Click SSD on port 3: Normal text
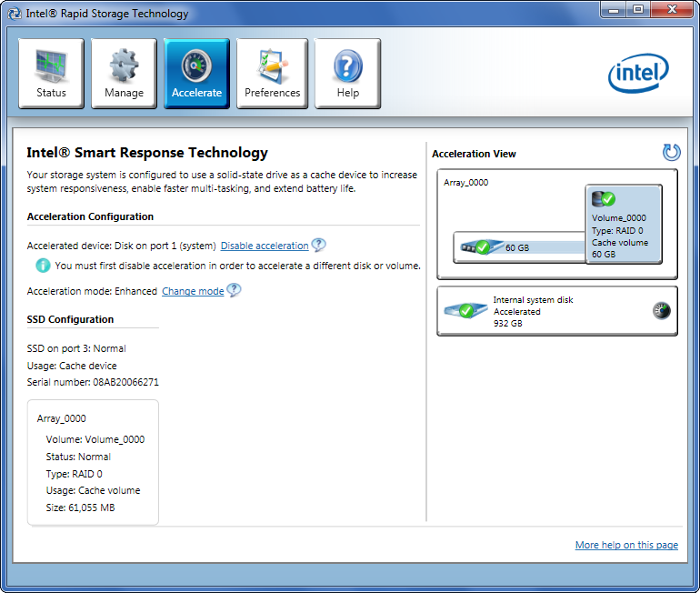Image resolution: width=700 pixels, height=593 pixels. (76, 348)
